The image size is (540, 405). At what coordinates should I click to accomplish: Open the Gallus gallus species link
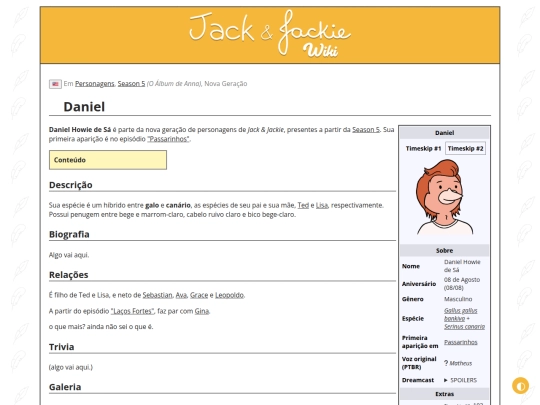click(460, 314)
